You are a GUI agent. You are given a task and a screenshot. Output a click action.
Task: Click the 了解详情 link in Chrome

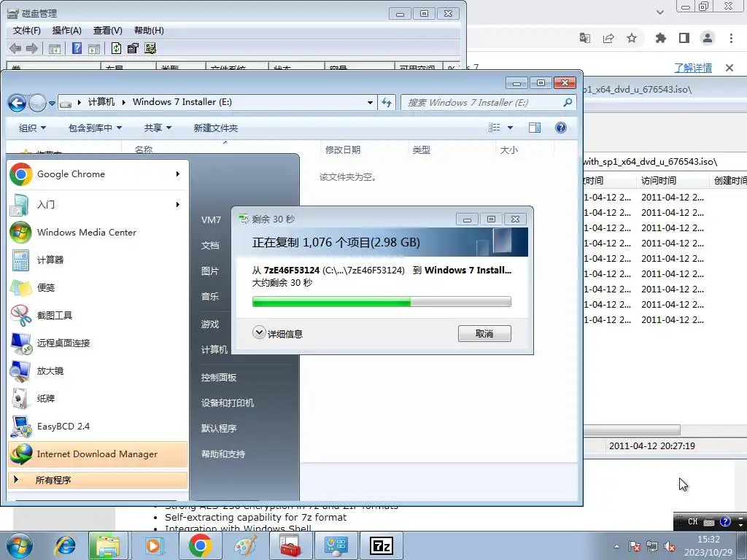[x=693, y=68]
